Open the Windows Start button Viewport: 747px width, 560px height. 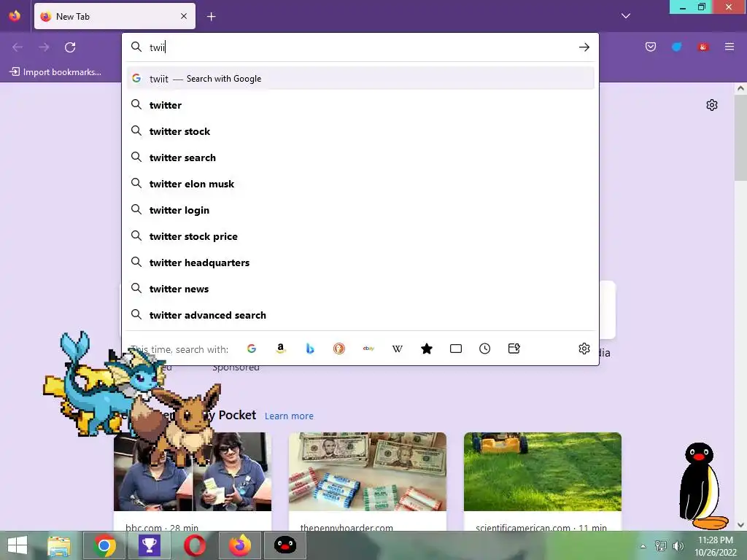point(18,545)
